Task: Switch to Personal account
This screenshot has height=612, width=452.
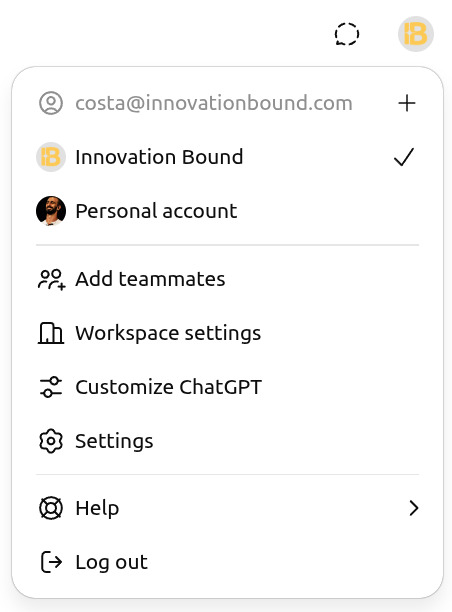Action: (x=228, y=211)
